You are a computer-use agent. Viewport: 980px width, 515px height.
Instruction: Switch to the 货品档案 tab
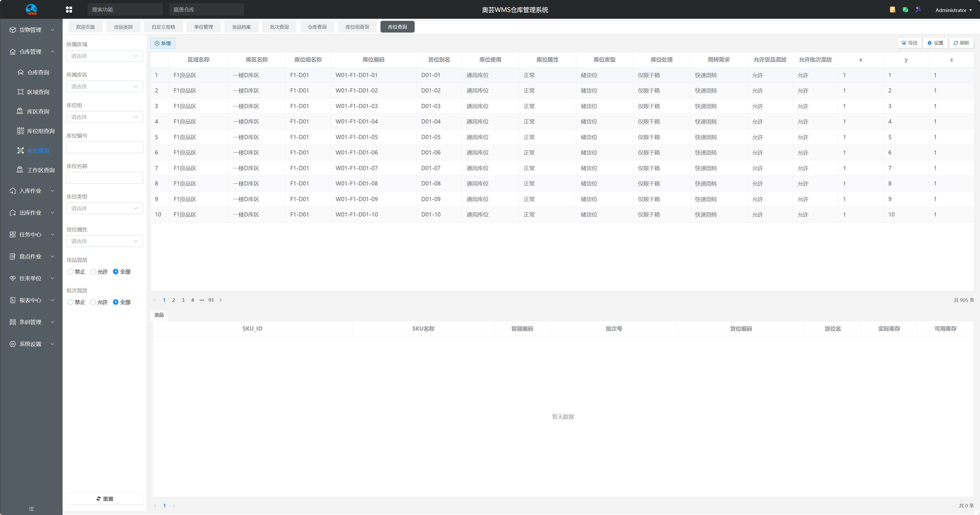(241, 27)
